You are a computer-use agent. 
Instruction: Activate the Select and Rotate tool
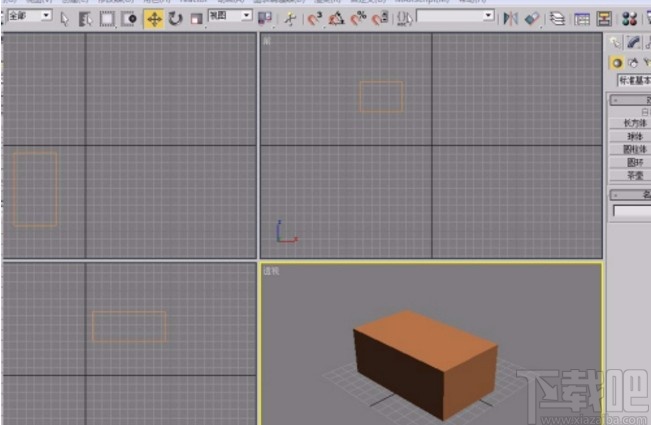tap(175, 19)
